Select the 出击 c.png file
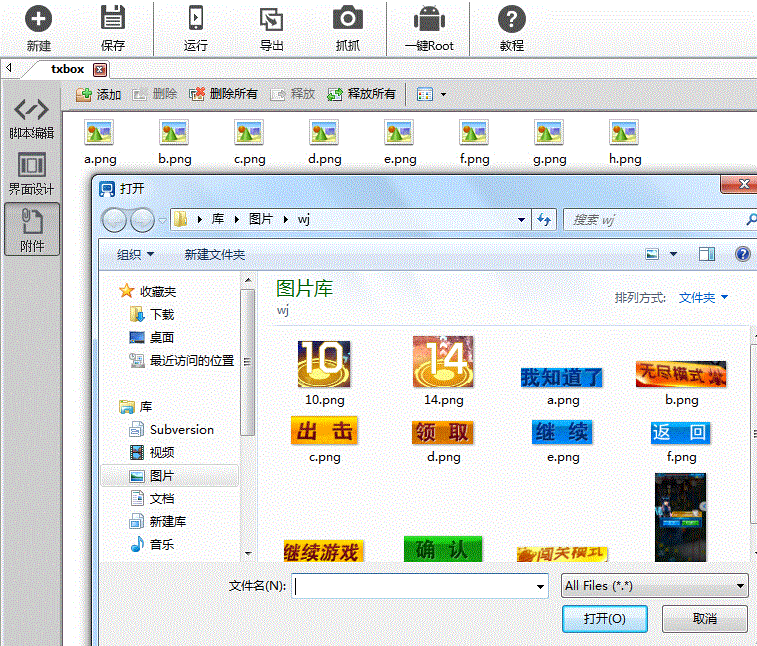The height and width of the screenshot is (646, 757). [x=324, y=439]
